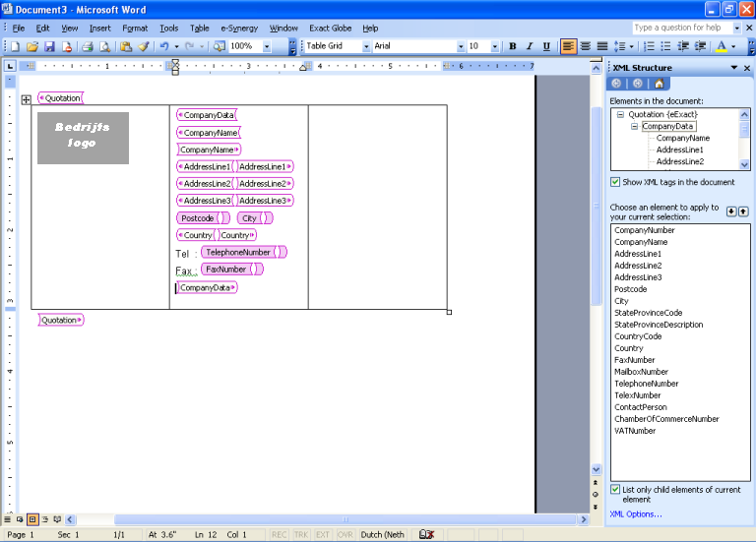Click the Format Painter brush icon
Viewport: 756px width, 542px height.
pyautogui.click(x=143, y=46)
